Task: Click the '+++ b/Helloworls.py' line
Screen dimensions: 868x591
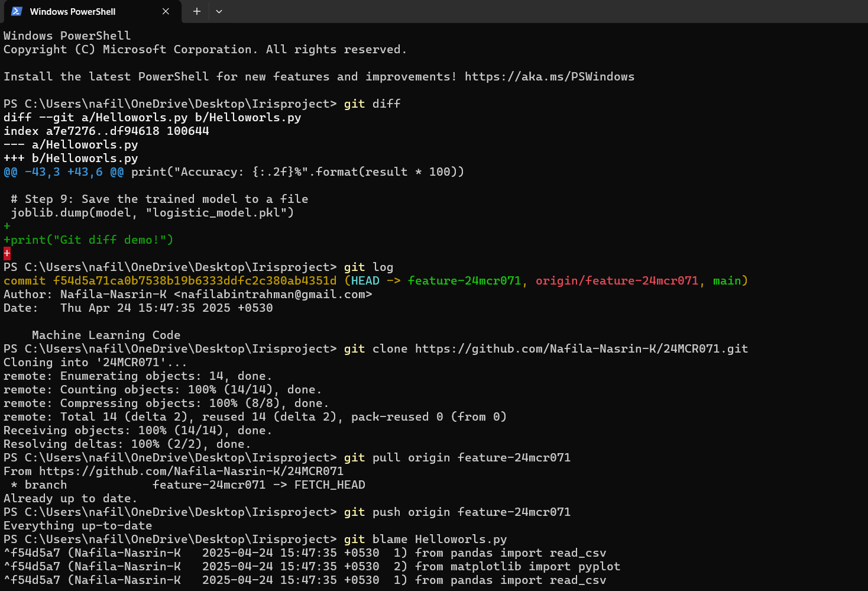Action: 70,159
